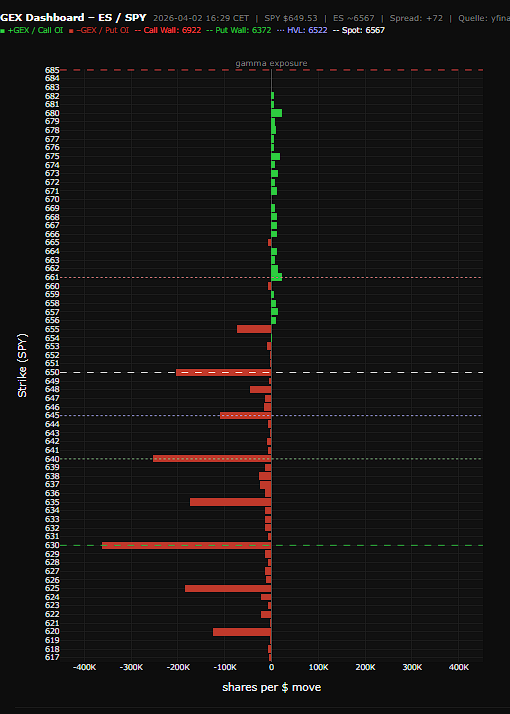Click the 'GEX Dashboard – ES / SPY' title
The width and height of the screenshot is (510, 714).
73,18
